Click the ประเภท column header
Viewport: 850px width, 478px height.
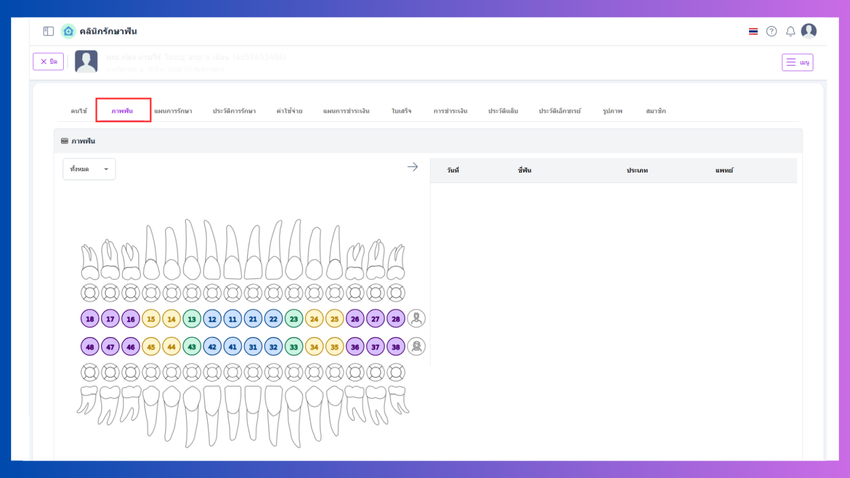point(638,170)
